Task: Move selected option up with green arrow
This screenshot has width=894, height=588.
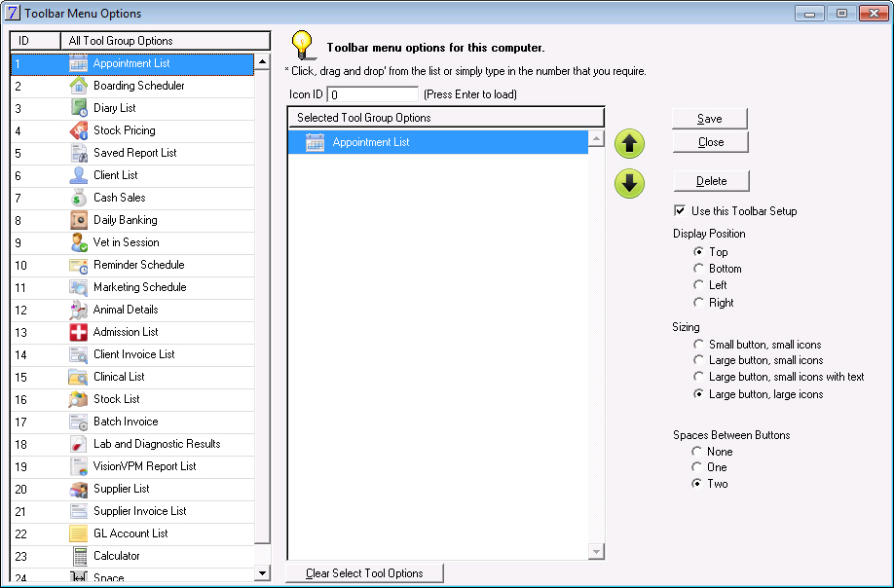Action: click(629, 143)
